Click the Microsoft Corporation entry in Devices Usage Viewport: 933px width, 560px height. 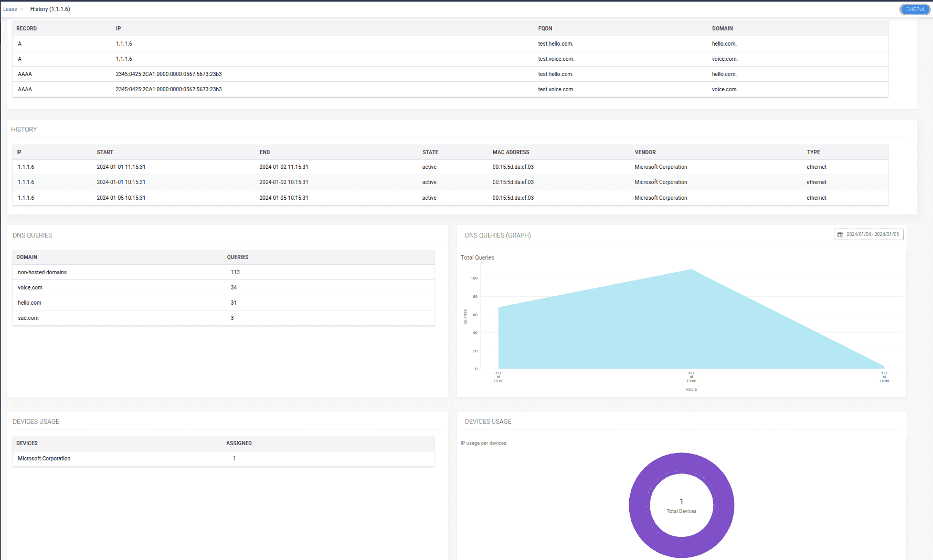pyautogui.click(x=44, y=458)
